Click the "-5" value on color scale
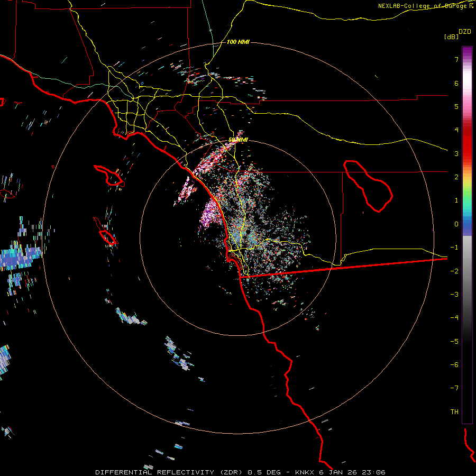 click(x=454, y=342)
